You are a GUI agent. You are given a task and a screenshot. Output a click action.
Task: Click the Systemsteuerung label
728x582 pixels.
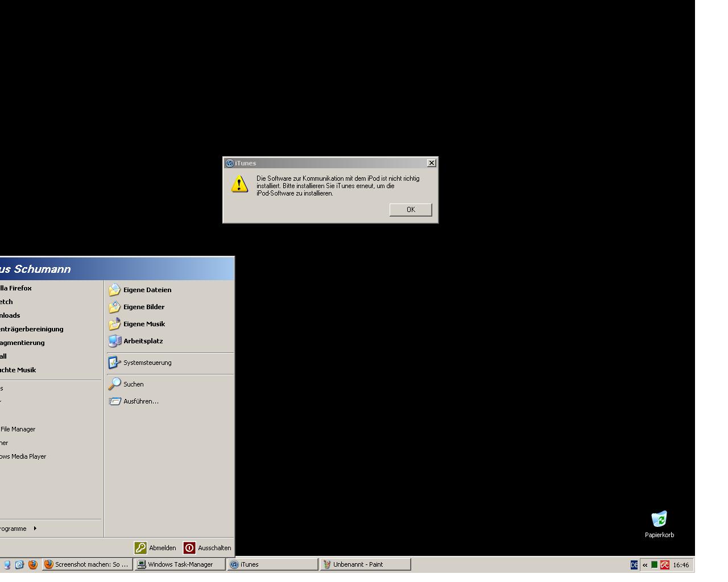pyautogui.click(x=147, y=363)
